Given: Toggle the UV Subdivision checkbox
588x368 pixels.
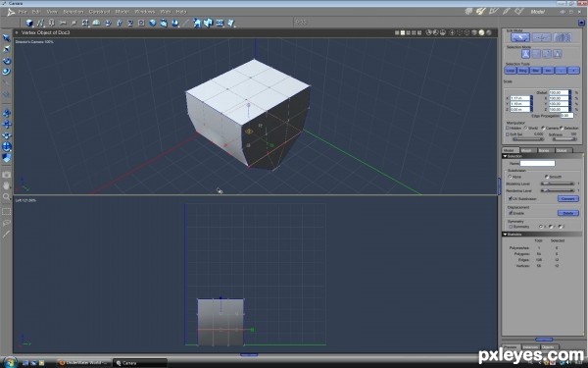Looking at the screenshot, I should click(510, 198).
